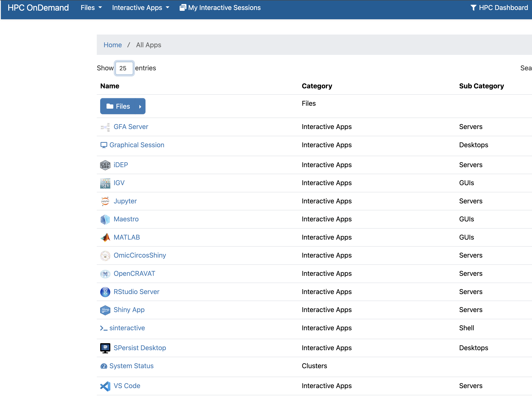Open the Maestro app link

[126, 219]
